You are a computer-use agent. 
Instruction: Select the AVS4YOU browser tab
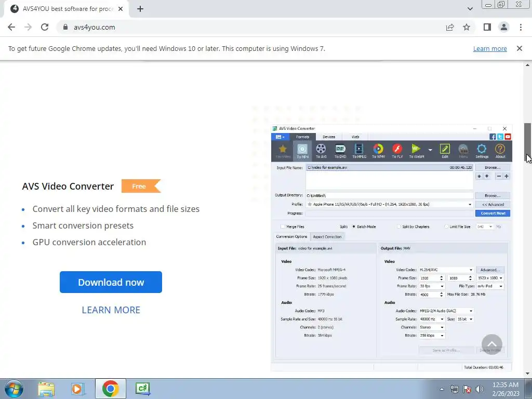(x=66, y=9)
